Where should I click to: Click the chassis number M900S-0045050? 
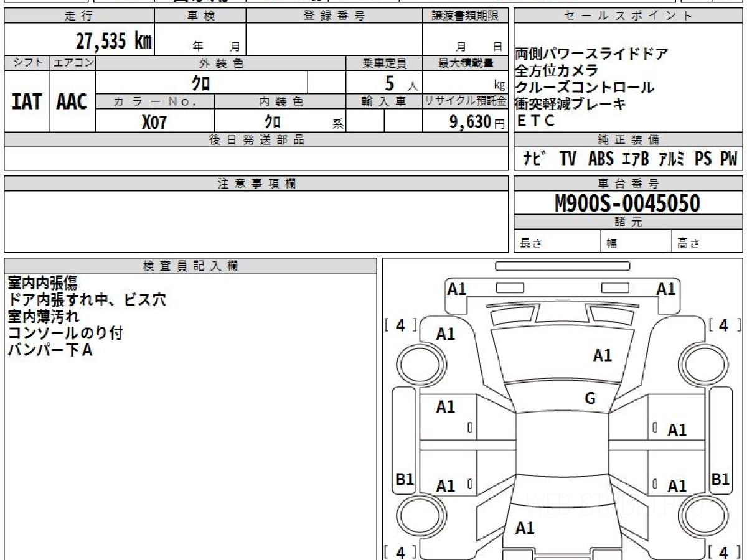(x=627, y=203)
